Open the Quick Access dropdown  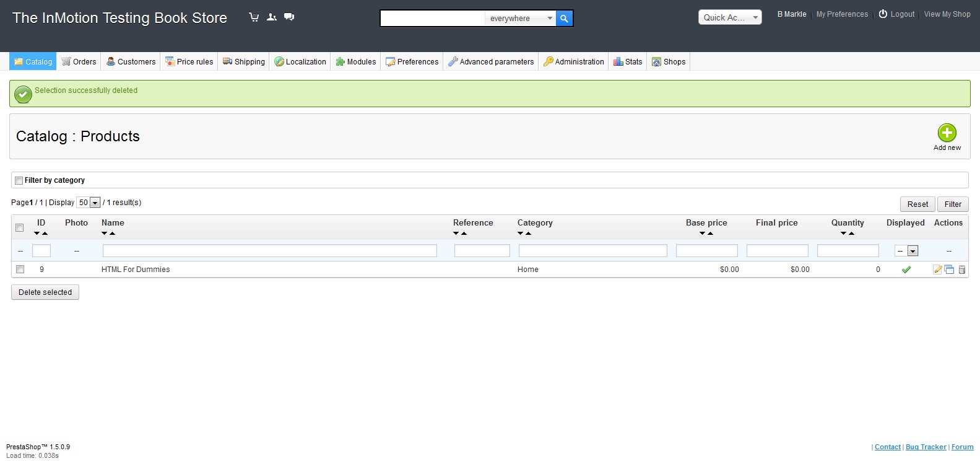pos(730,17)
